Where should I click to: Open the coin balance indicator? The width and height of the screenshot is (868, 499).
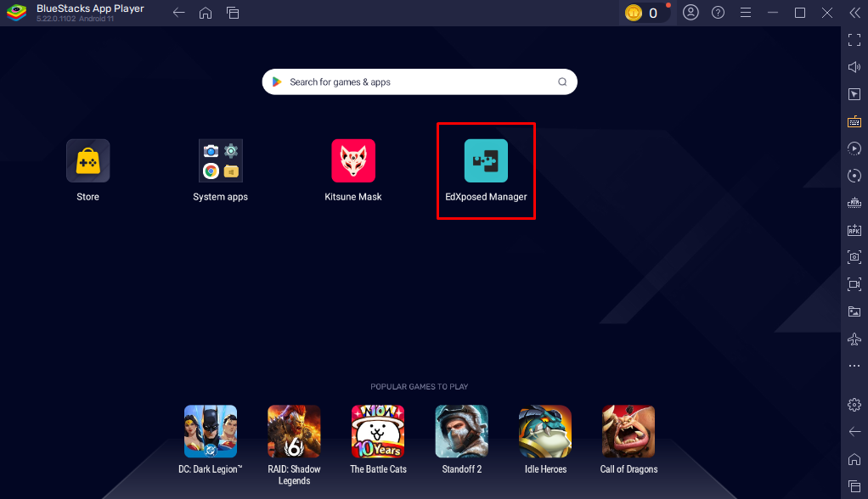click(x=645, y=13)
